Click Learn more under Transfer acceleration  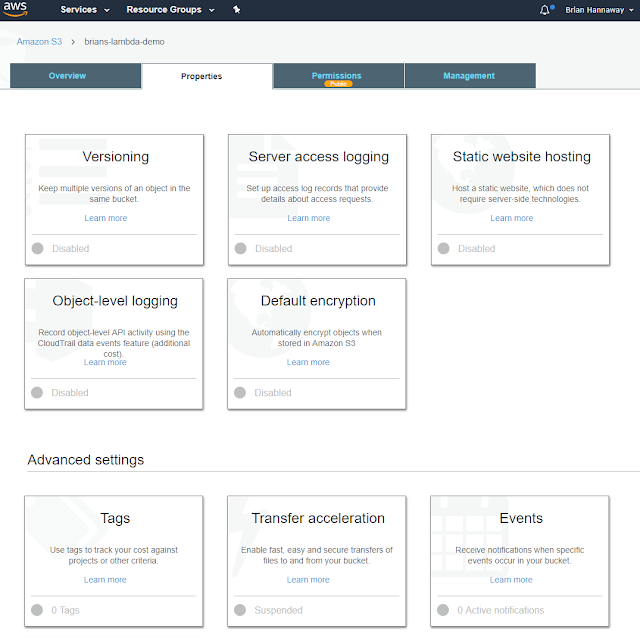click(308, 580)
